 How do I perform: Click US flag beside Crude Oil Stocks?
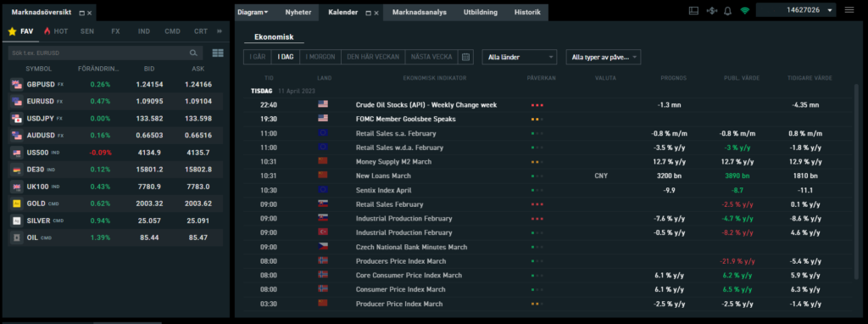point(323,104)
